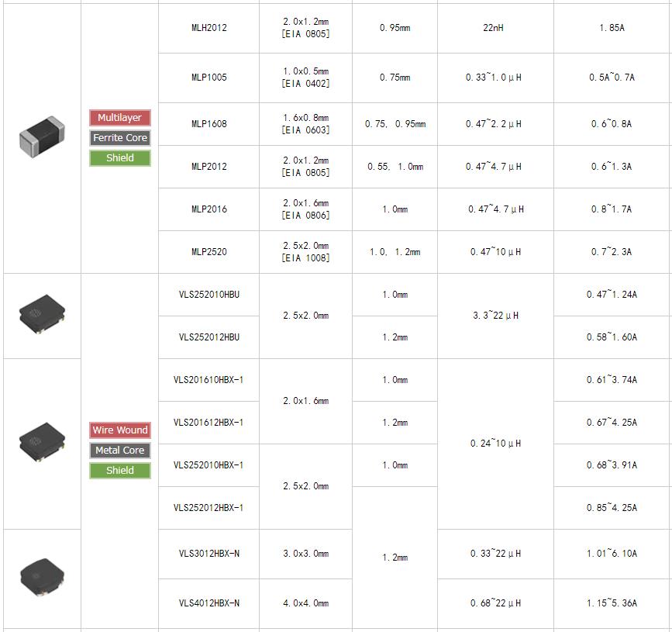Image resolution: width=672 pixels, height=632 pixels.
Task: Select the green Shield tag under Ferrite Core
Action: pyautogui.click(x=120, y=157)
